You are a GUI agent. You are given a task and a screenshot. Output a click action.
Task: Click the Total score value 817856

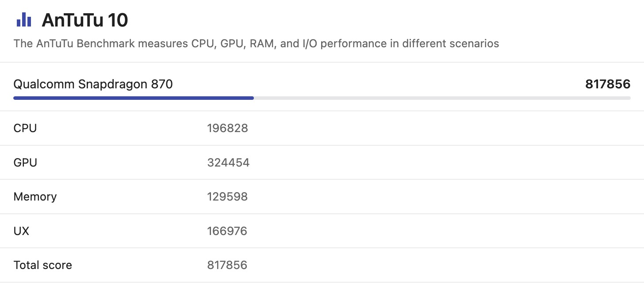click(x=227, y=265)
